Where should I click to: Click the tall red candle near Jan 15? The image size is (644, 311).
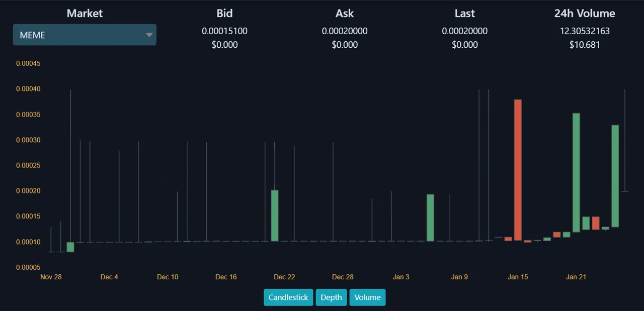[x=518, y=170]
